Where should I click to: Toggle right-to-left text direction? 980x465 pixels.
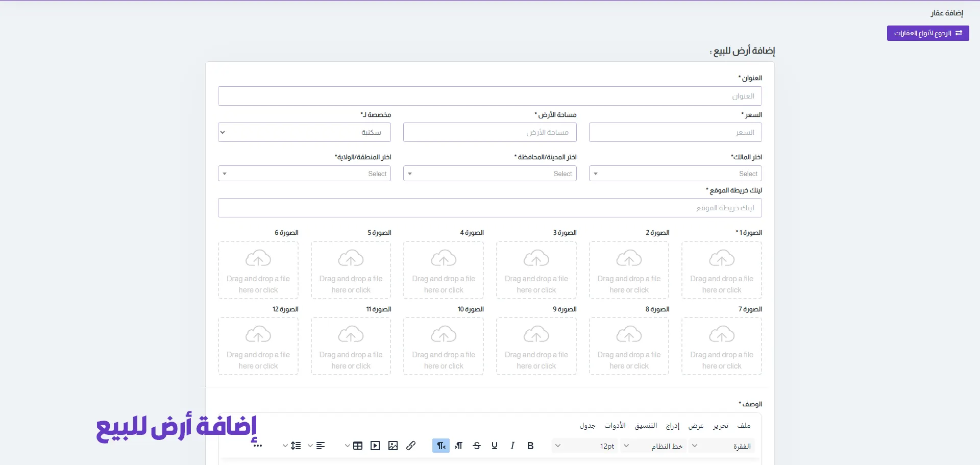pos(440,446)
